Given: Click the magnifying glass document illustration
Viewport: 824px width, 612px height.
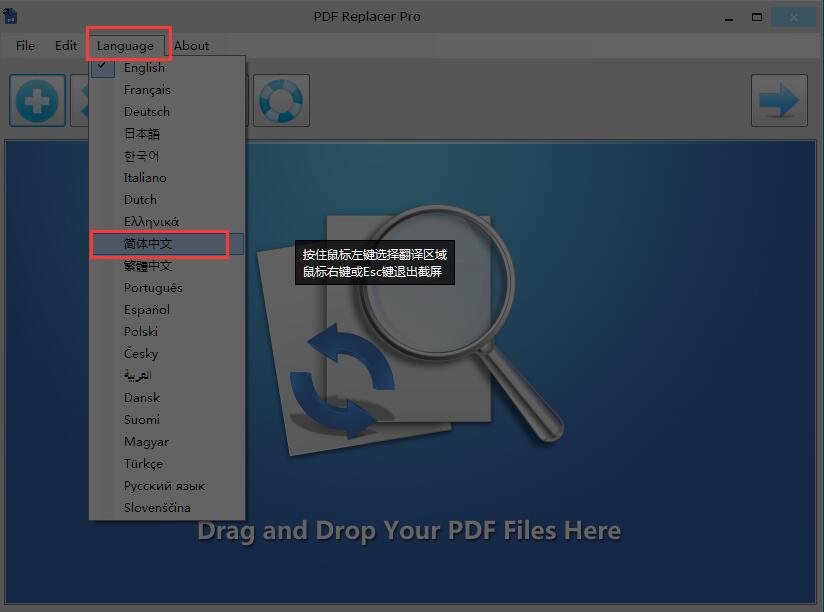Looking at the screenshot, I should pyautogui.click(x=410, y=328).
